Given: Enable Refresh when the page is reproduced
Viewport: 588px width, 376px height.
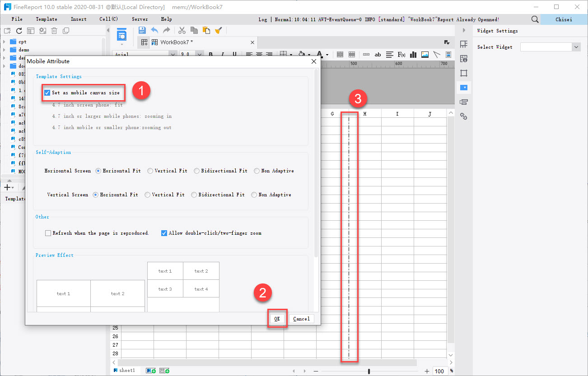Looking at the screenshot, I should click(48, 233).
